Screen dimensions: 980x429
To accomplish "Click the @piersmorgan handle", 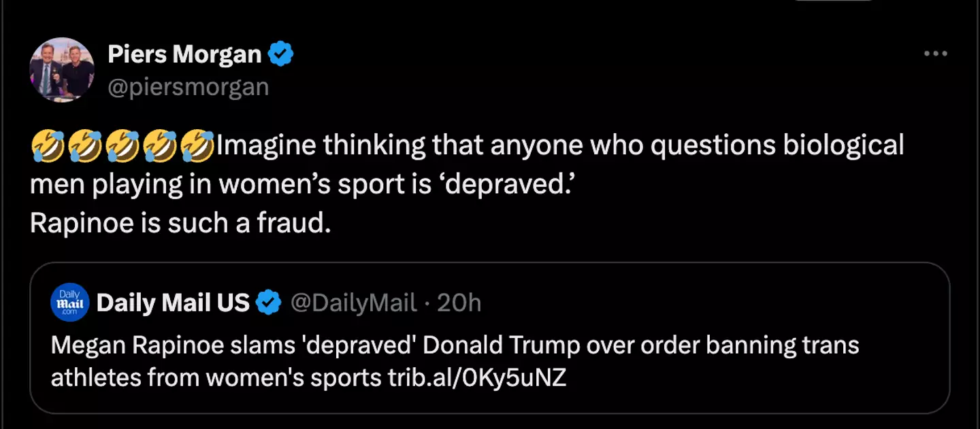I will coord(189,87).
